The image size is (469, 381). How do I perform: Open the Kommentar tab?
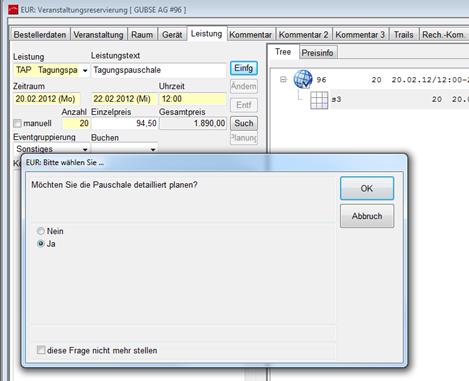point(250,35)
